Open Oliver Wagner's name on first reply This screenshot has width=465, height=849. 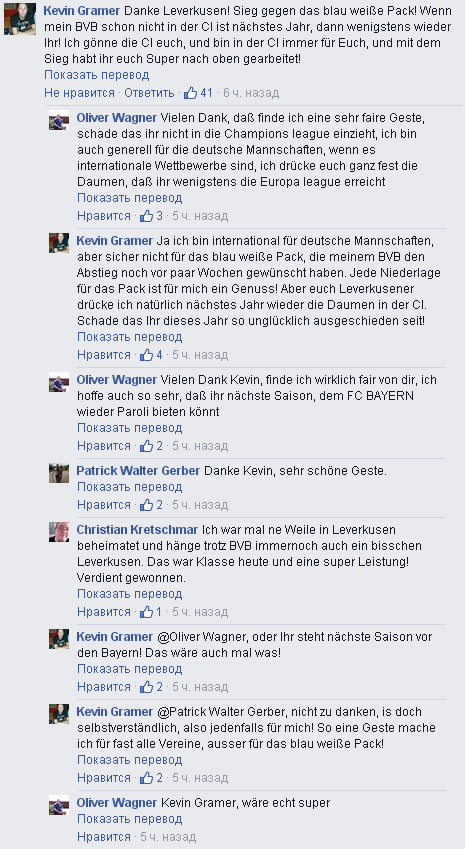(116, 118)
